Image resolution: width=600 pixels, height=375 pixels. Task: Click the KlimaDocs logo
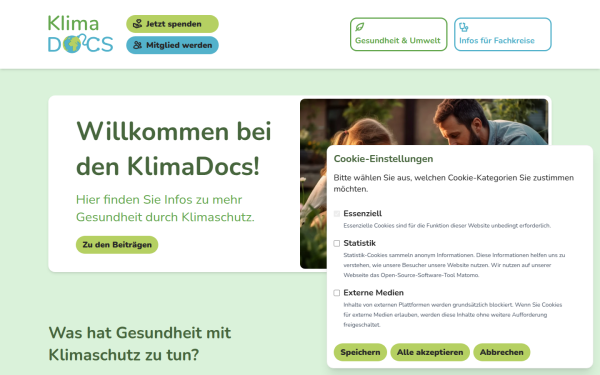click(80, 34)
